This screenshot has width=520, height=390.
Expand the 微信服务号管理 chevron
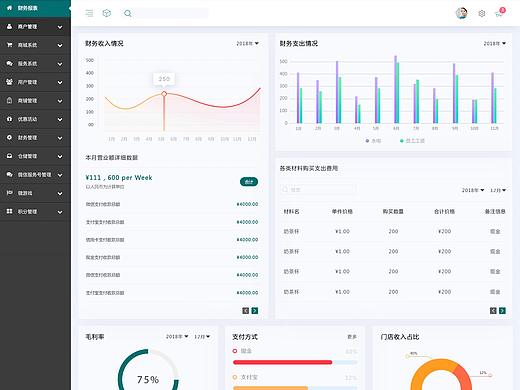click(60, 175)
